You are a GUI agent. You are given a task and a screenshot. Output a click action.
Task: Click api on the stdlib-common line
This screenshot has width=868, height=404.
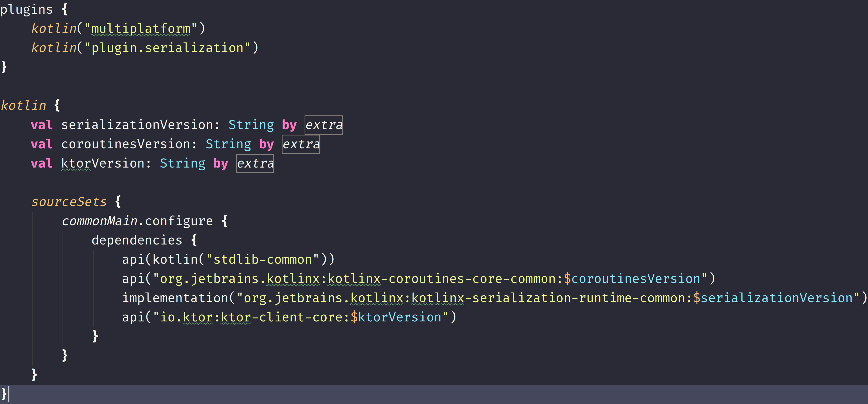click(133, 260)
